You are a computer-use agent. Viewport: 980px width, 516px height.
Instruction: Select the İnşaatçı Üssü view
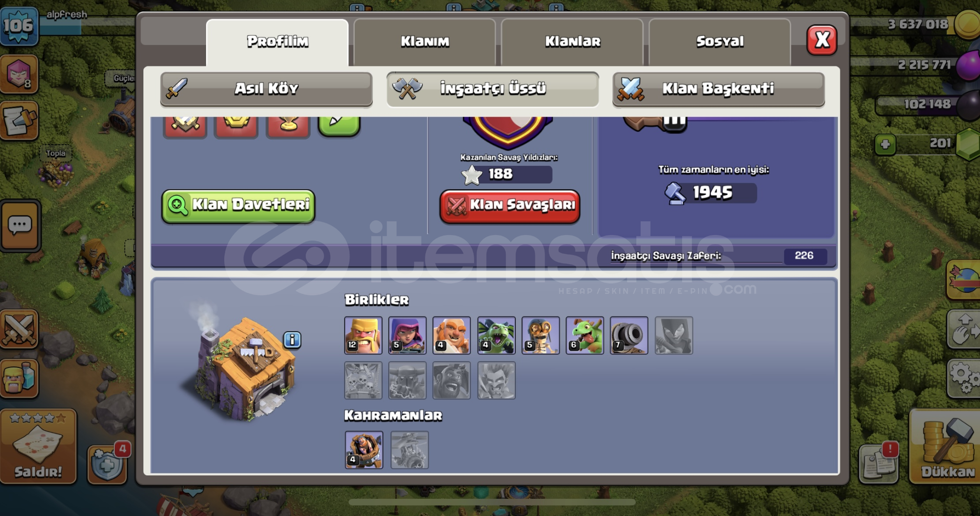pyautogui.click(x=492, y=89)
